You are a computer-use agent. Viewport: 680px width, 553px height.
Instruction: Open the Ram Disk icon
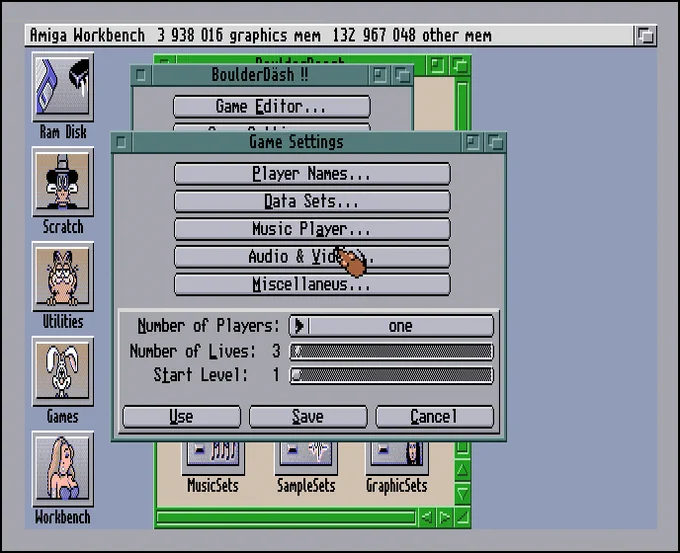coord(63,87)
